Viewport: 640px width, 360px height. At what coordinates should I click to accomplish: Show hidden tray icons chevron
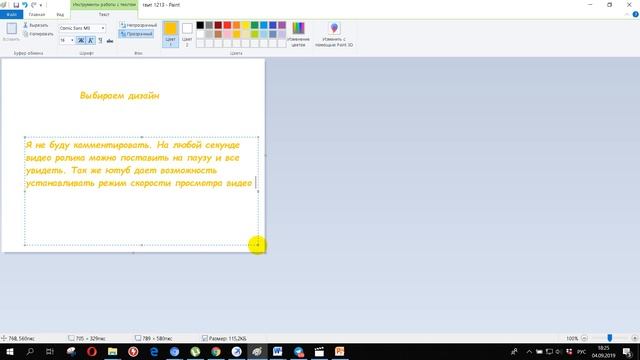click(529, 351)
